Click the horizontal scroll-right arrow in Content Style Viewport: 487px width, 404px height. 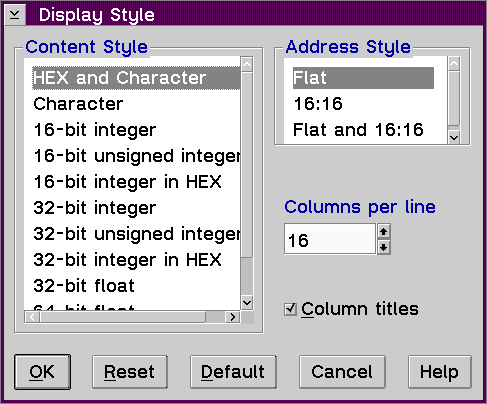pos(232,317)
